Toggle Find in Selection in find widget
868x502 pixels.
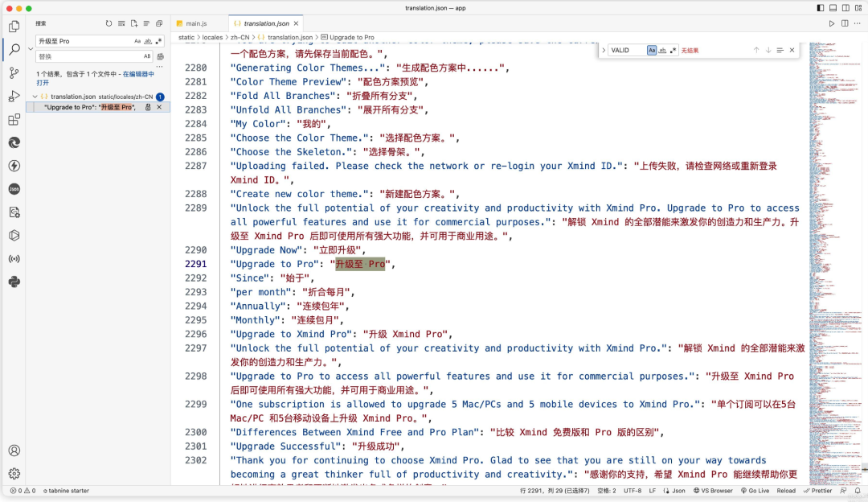click(780, 50)
